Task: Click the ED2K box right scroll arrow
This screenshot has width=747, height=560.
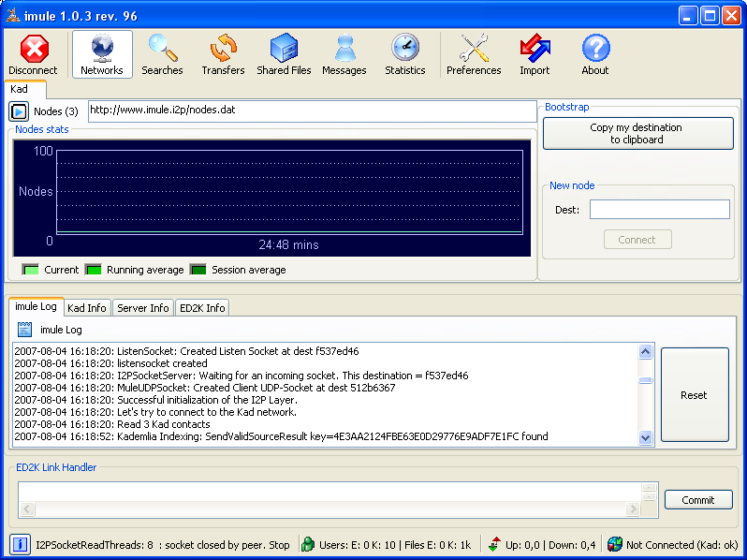Action: pyautogui.click(x=633, y=509)
